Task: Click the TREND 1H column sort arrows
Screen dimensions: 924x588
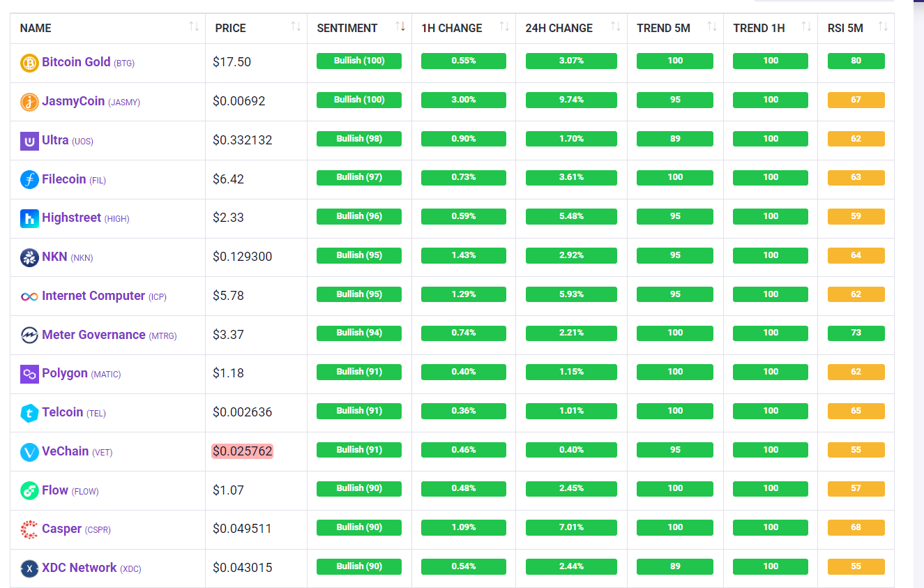Action: (806, 27)
